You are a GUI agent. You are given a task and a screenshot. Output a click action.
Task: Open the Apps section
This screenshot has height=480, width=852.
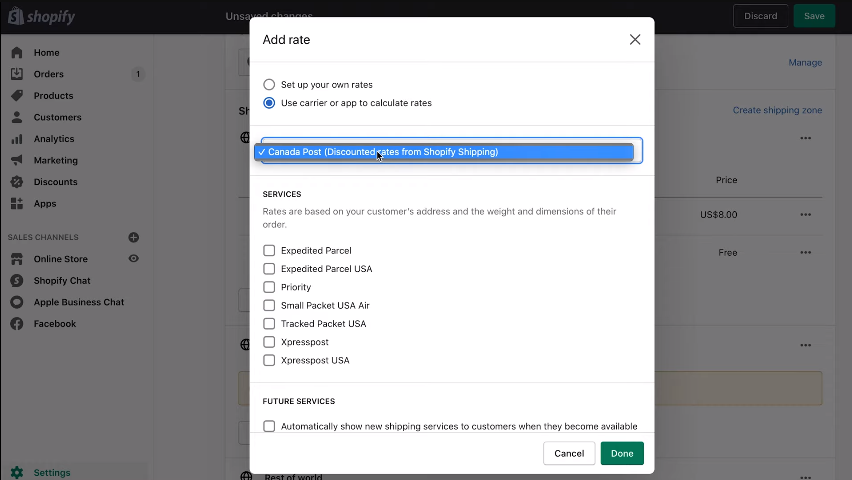coord(45,204)
